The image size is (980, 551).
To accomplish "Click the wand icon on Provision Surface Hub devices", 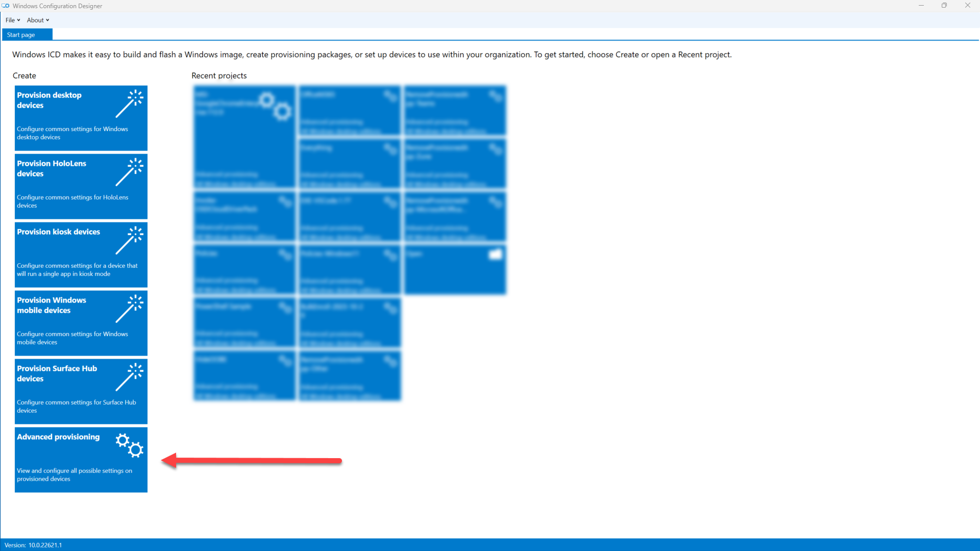I will 129,377.
